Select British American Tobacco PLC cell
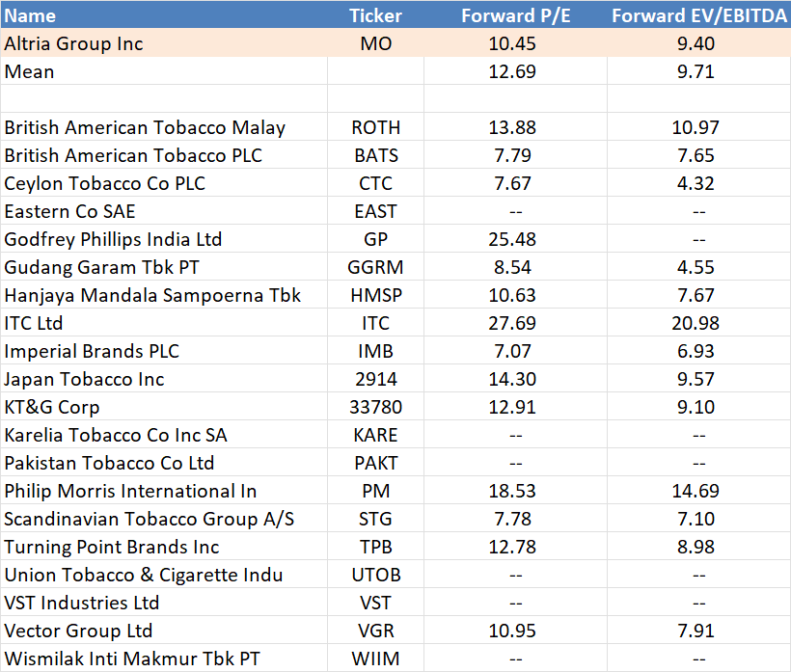The height and width of the screenshot is (672, 791). point(164,155)
